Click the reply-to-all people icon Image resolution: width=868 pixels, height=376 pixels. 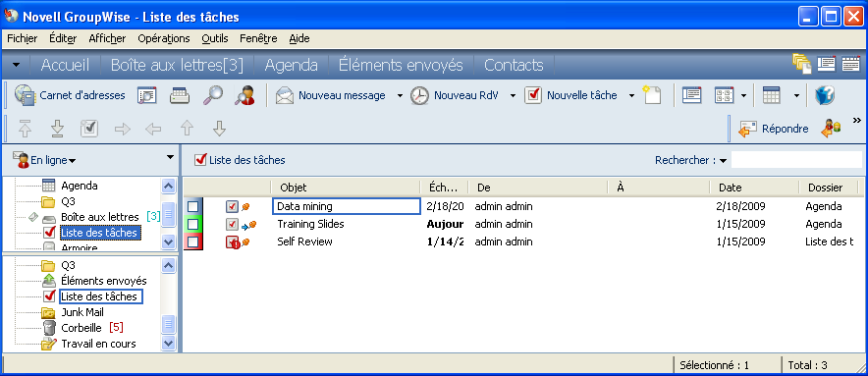[831, 129]
